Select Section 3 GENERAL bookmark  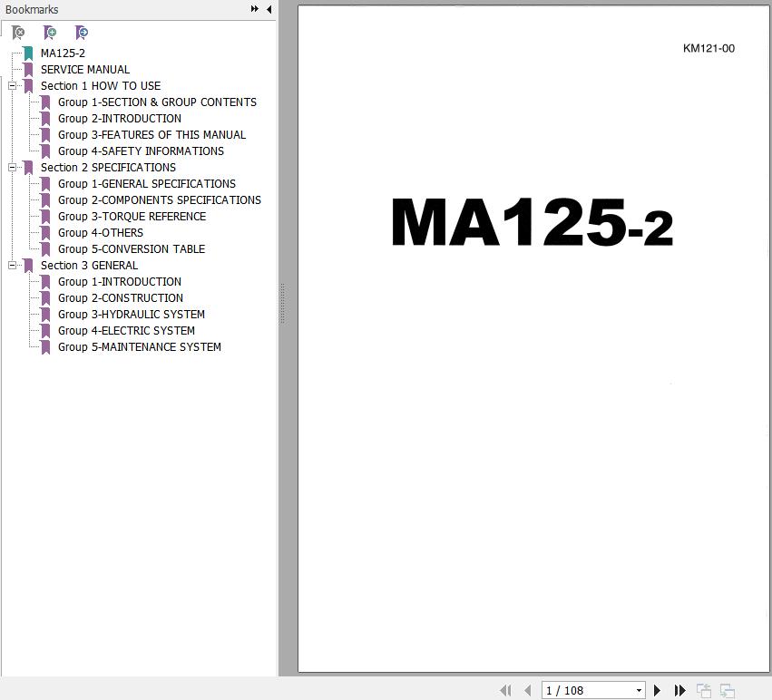[x=89, y=266]
